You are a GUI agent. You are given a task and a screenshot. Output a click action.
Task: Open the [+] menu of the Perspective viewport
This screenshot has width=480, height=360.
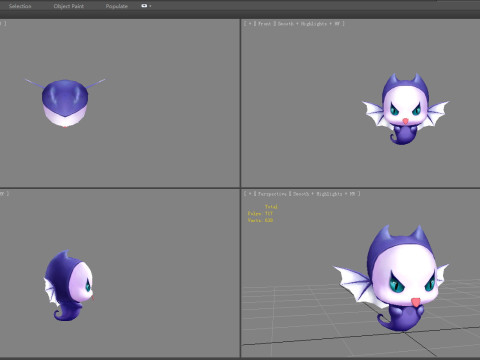(250, 194)
